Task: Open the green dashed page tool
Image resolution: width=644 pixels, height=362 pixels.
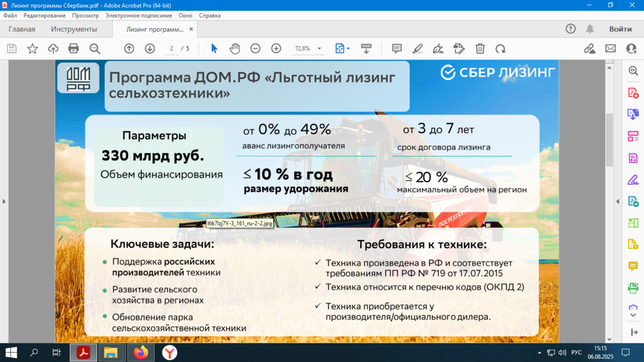Action: click(x=633, y=223)
